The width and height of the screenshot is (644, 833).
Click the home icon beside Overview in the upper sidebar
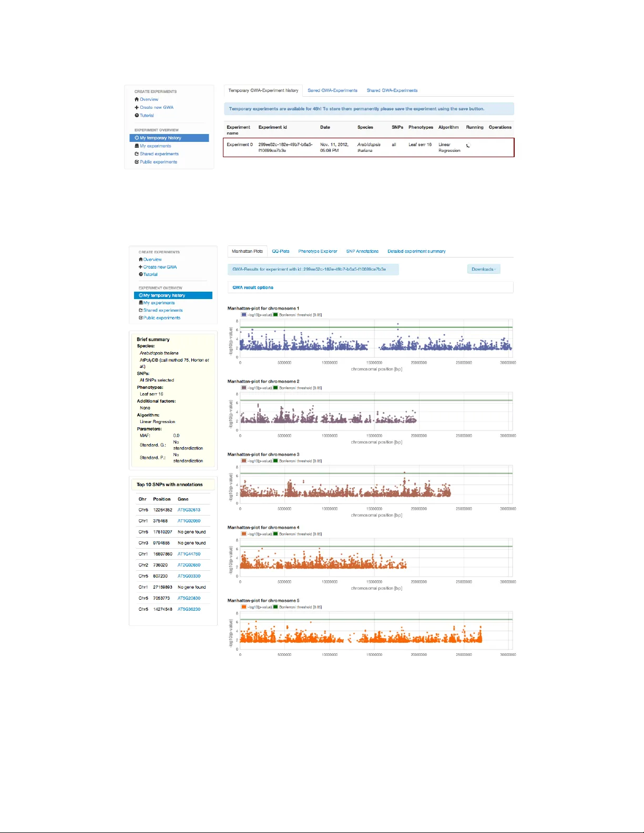[137, 99]
